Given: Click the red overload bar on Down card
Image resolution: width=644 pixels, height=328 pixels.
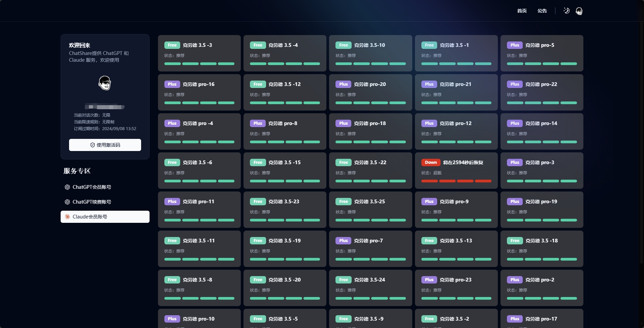Looking at the screenshot, I should [x=456, y=181].
